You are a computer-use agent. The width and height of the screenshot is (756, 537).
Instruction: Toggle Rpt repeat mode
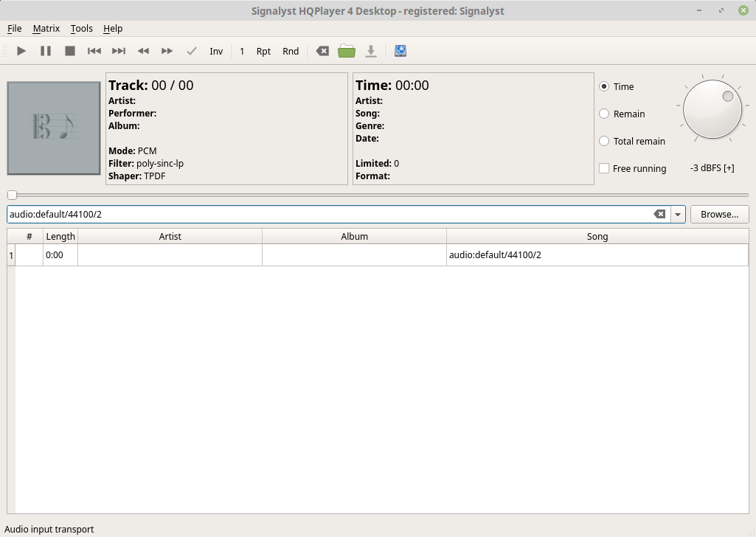point(263,51)
